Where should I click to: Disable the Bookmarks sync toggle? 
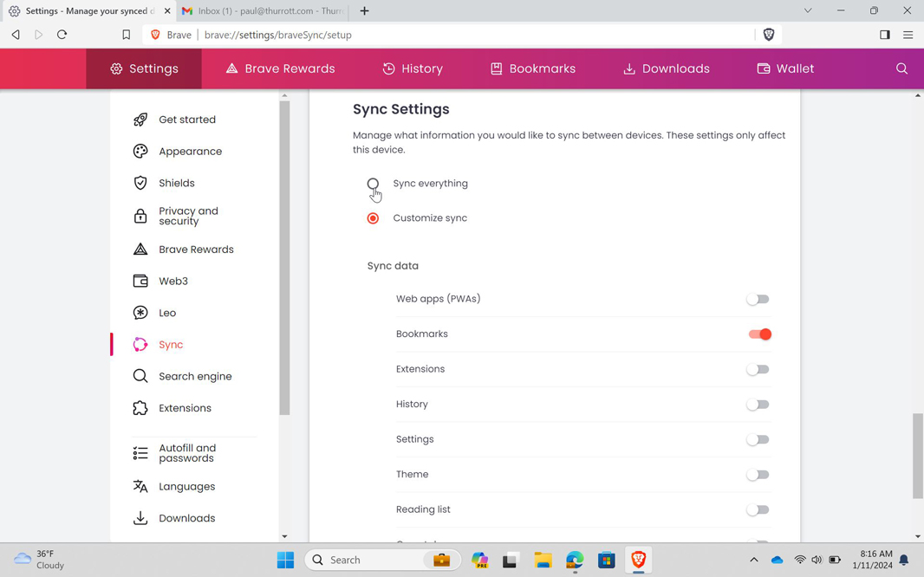point(759,334)
